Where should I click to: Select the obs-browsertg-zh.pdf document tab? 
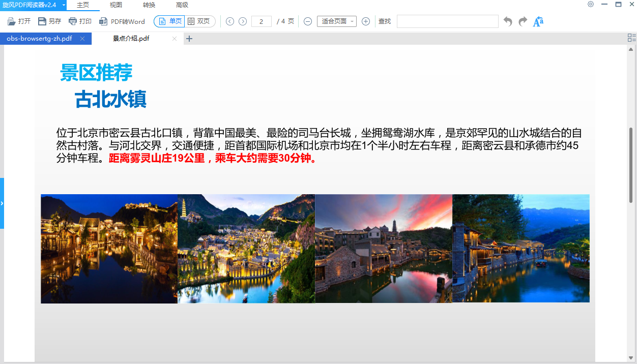(41, 38)
